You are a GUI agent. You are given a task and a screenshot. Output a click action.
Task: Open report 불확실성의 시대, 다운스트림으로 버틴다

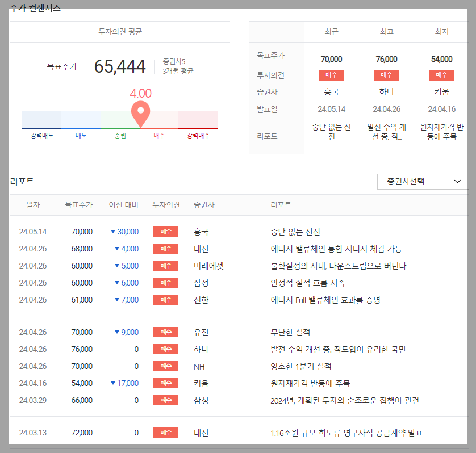tap(338, 266)
